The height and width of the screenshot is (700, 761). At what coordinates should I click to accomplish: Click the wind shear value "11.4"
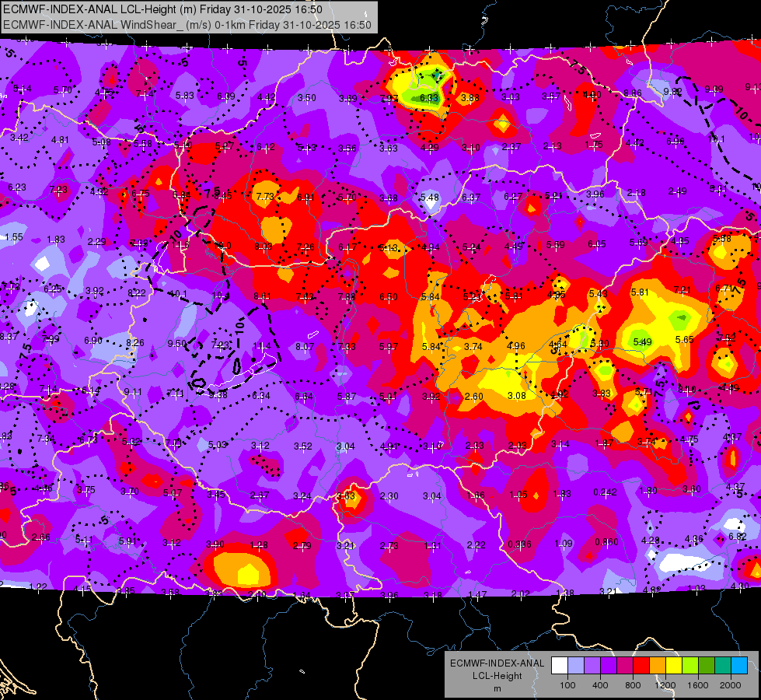click(x=262, y=346)
